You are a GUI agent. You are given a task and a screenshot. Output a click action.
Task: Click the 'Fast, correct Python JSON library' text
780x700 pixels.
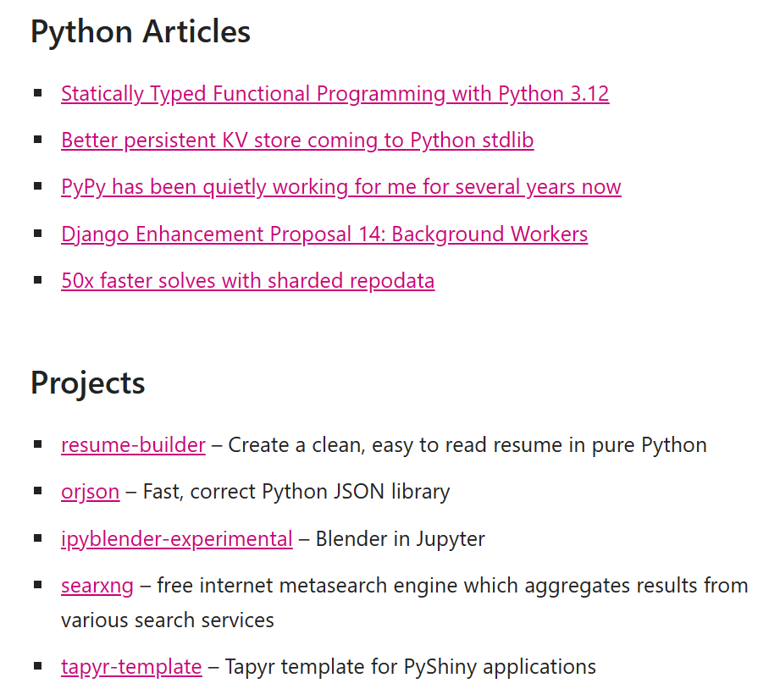[296, 492]
